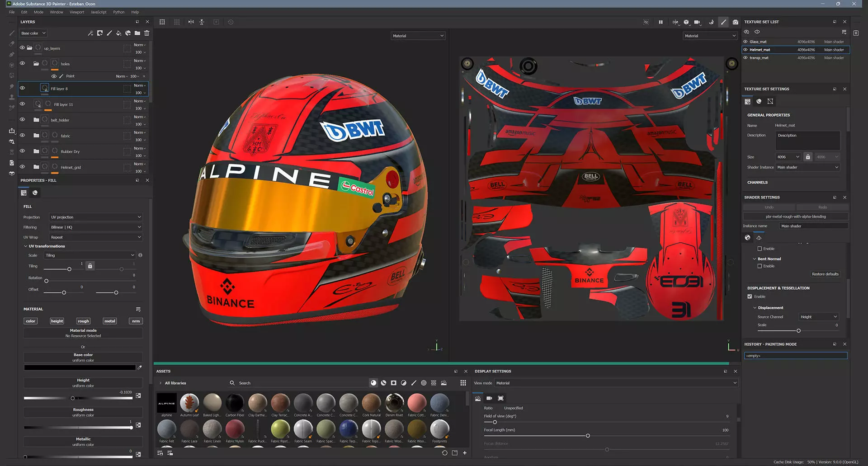The image size is (868, 466).
Task: Toggle the metal channel button
Action: coord(110,321)
